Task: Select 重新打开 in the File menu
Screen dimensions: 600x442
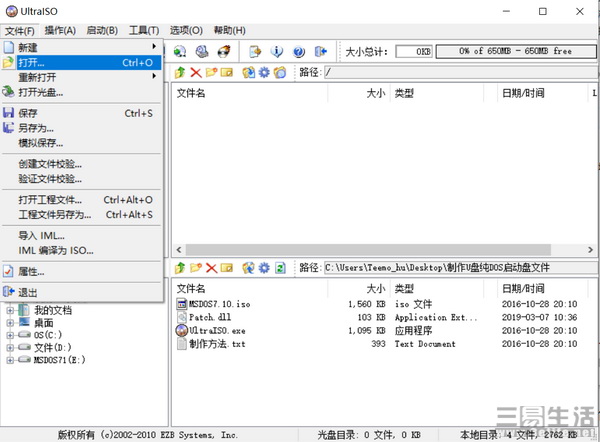Action: [x=82, y=77]
